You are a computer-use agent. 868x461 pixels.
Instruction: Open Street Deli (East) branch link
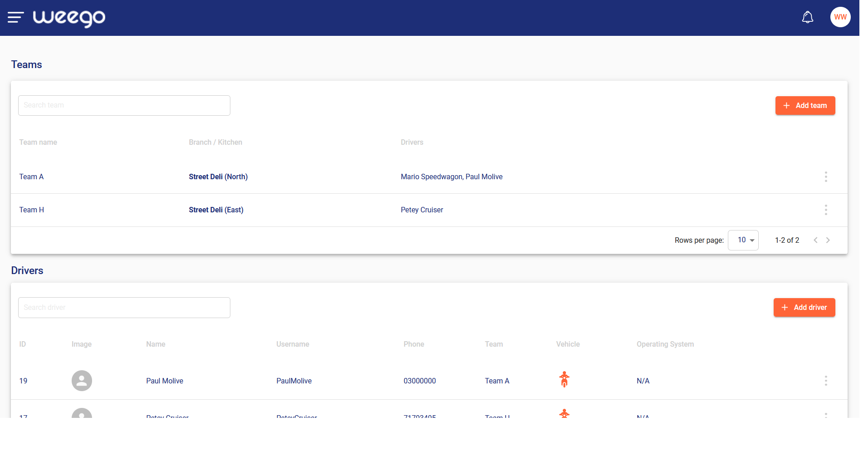pos(216,210)
